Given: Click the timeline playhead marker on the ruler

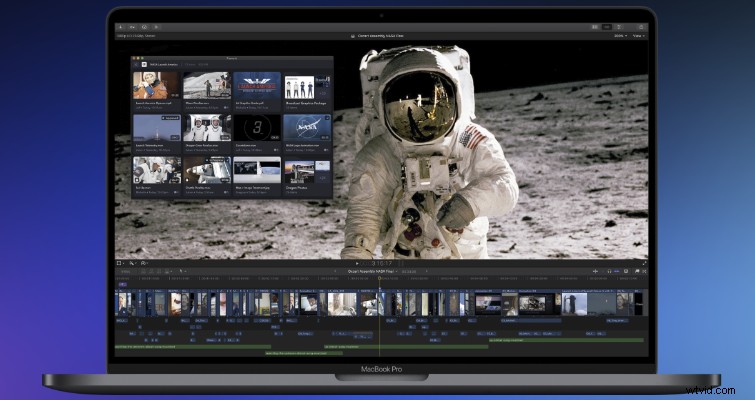Looking at the screenshot, I should [x=379, y=279].
